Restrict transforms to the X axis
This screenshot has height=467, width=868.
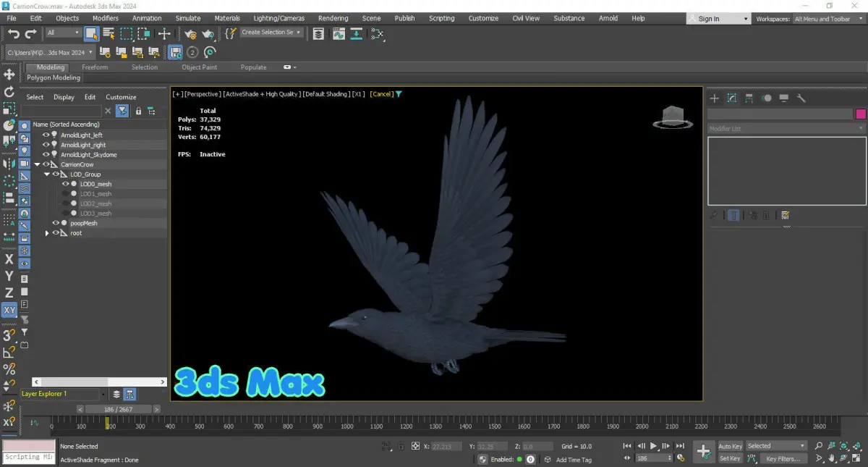9,258
